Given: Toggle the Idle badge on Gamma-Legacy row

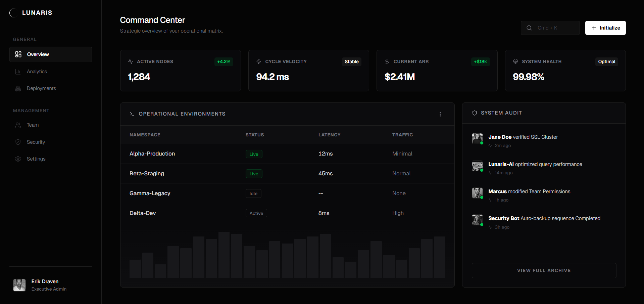Looking at the screenshot, I should [253, 193].
